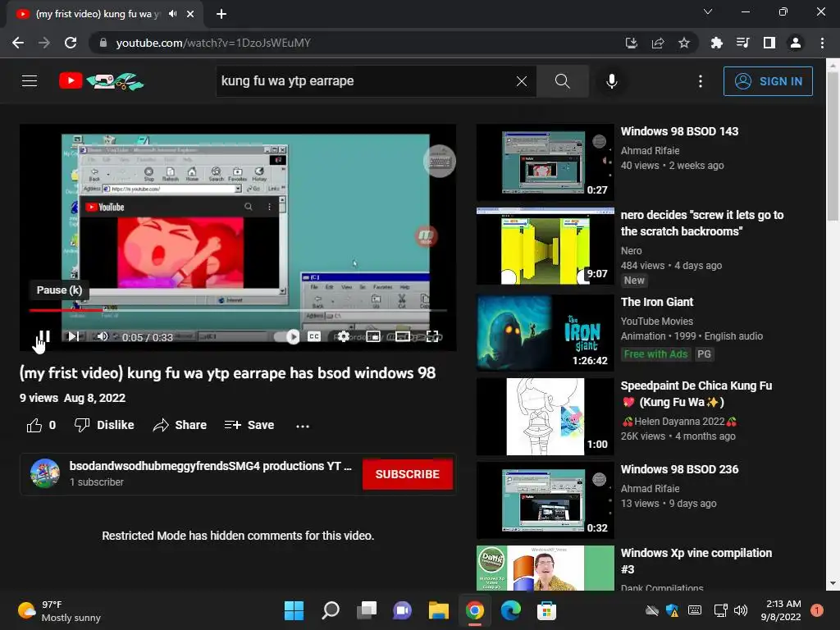Image resolution: width=840 pixels, height=630 pixels.
Task: Open Windows 98 BSOD 236 video title
Action: 679,469
